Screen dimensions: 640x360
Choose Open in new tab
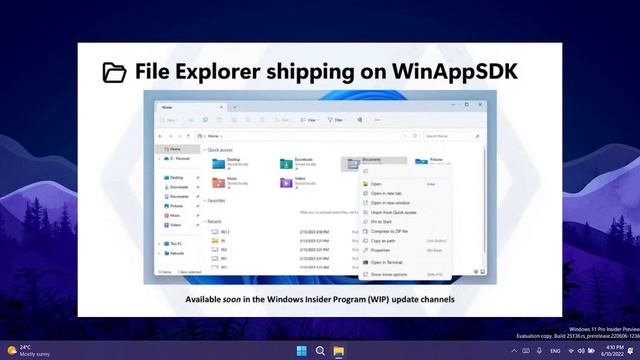pyautogui.click(x=404, y=193)
